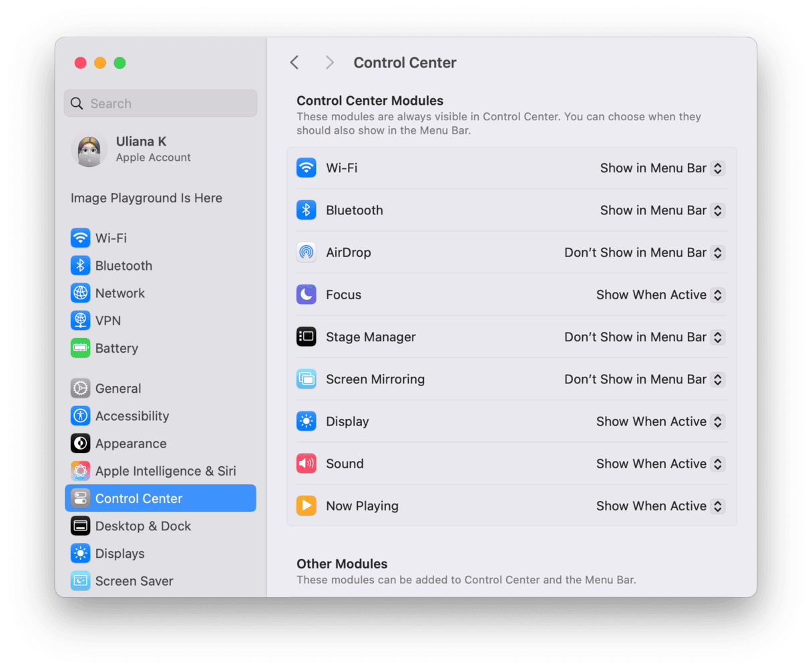The image size is (812, 670).
Task: Click the AirDrop module icon
Action: [306, 253]
